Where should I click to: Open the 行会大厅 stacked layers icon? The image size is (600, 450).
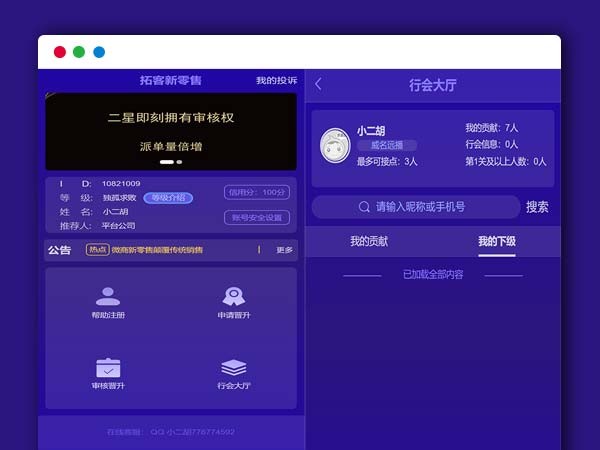click(233, 367)
